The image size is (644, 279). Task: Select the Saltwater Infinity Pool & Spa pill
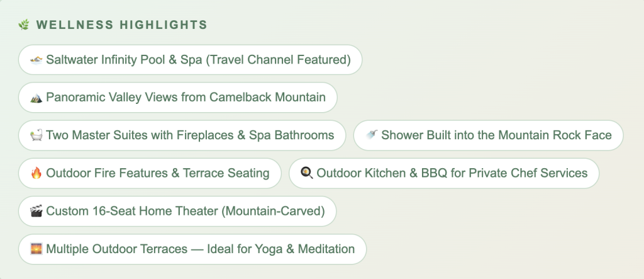[190, 60]
